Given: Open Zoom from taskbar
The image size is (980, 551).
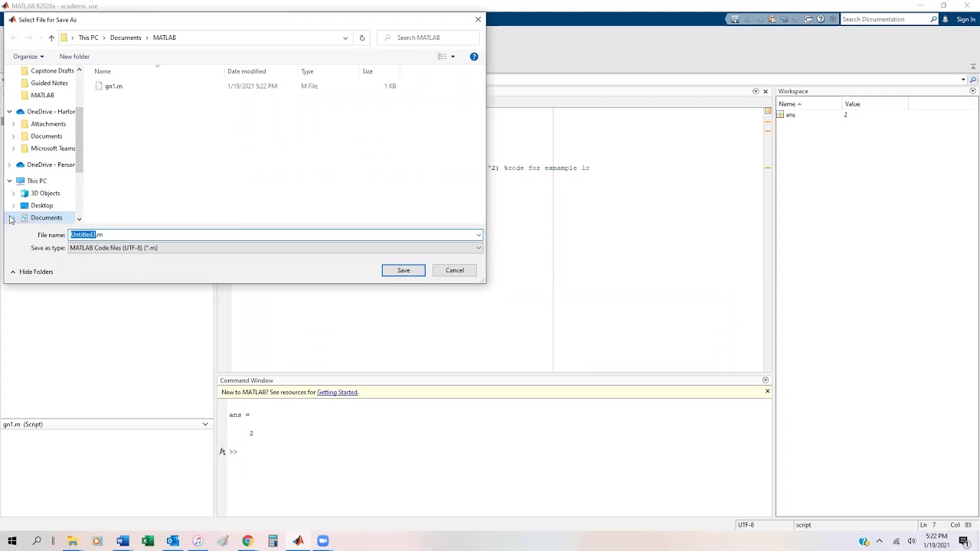Looking at the screenshot, I should point(323,541).
